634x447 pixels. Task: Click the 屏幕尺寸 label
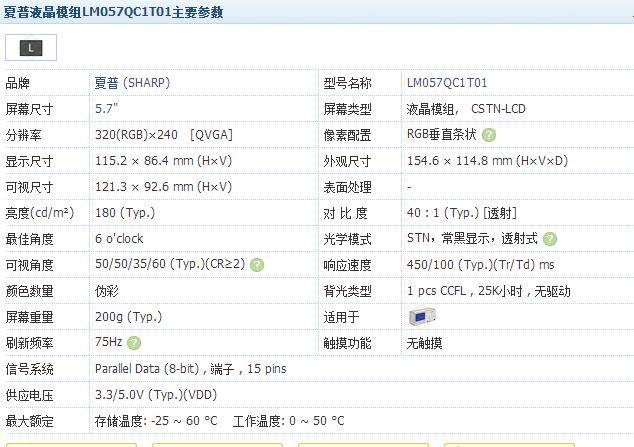29,109
